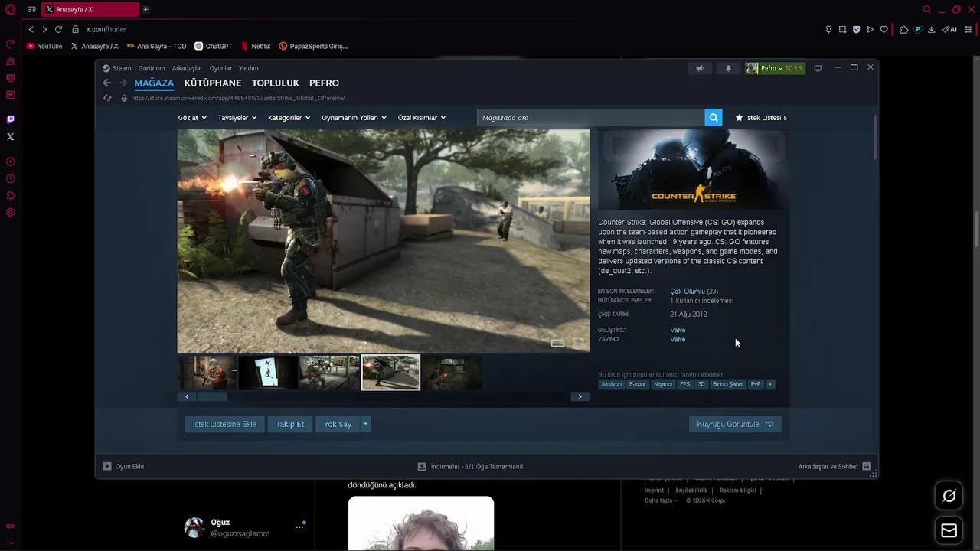This screenshot has height=551, width=980.
Task: Open Arkadaşlar ve Sohbet panel
Action: click(835, 466)
